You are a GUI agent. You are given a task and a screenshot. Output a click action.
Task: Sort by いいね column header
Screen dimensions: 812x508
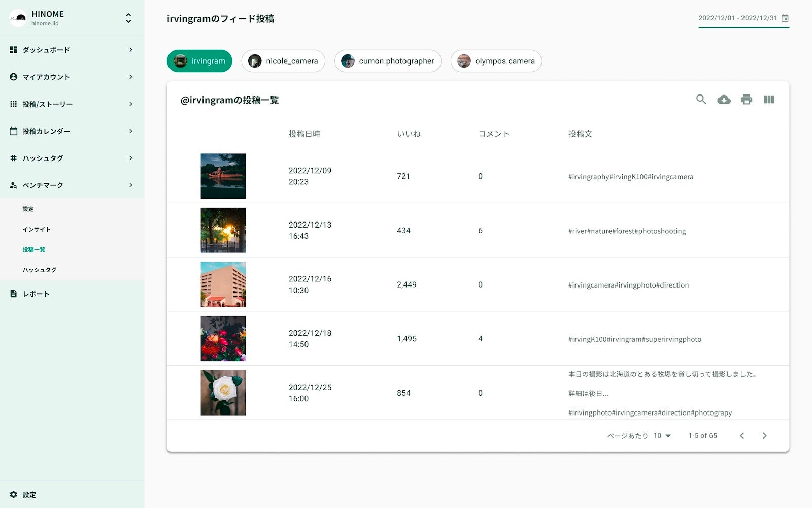[409, 134]
